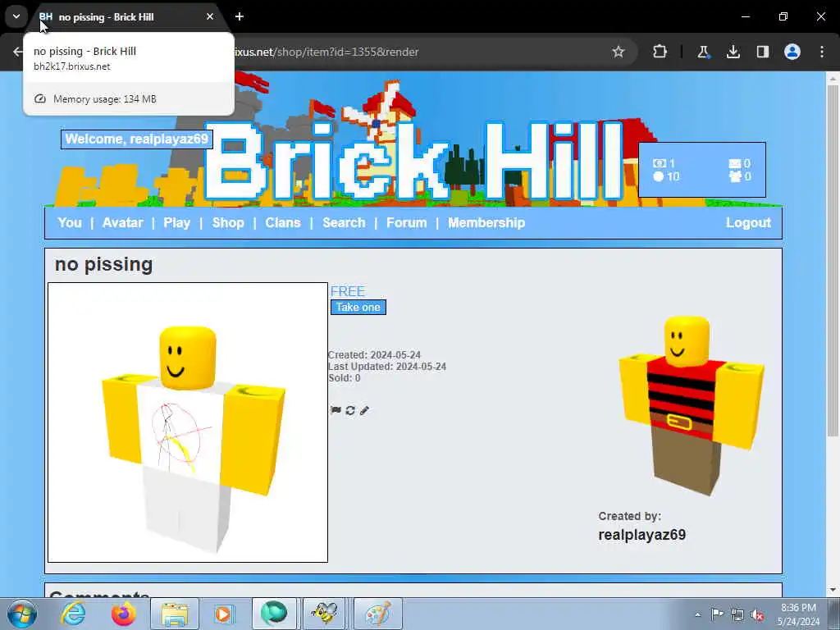Click the bucks banknote currency icon
Viewport: 840px width, 630px height.
[659, 163]
